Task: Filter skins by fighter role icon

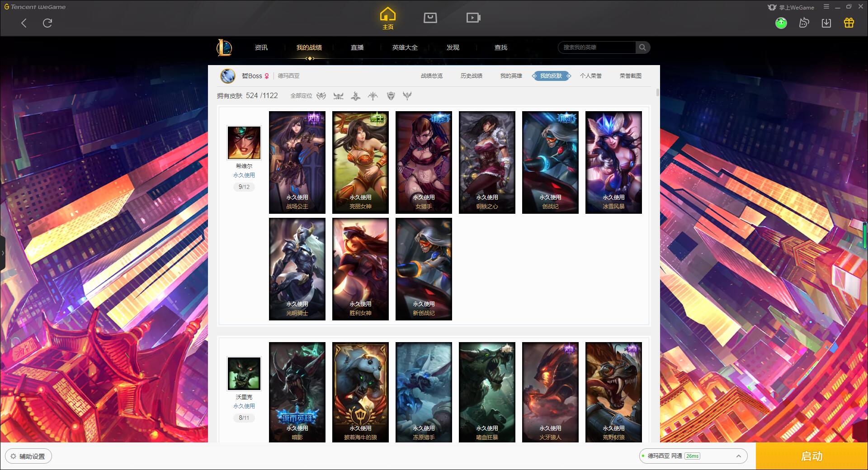Action: [338, 96]
